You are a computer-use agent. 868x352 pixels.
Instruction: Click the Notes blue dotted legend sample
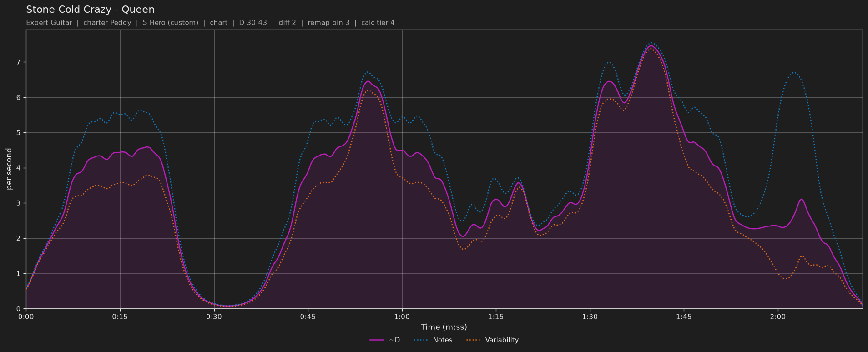click(422, 340)
